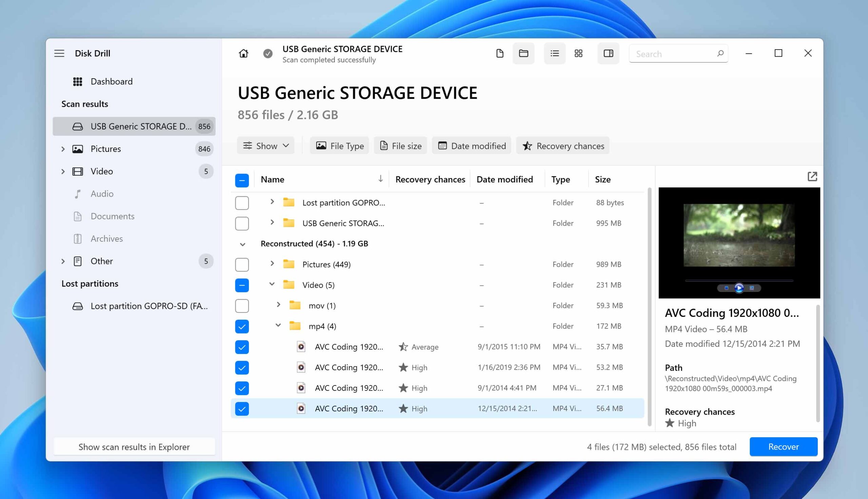Check the Pictures (449) folder checkbox
Screen dimensions: 868x499
242,264
